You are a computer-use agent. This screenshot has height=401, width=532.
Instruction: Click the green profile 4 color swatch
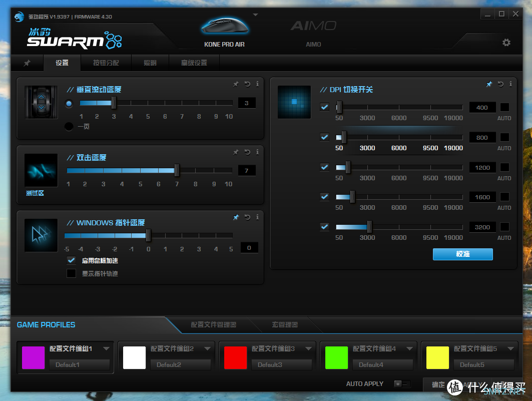[x=337, y=357]
